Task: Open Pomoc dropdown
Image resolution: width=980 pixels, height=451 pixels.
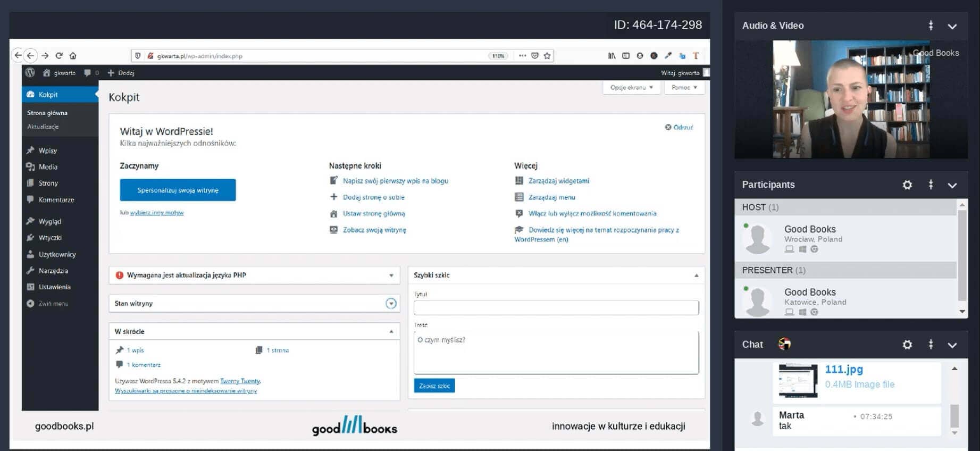Action: tap(684, 88)
